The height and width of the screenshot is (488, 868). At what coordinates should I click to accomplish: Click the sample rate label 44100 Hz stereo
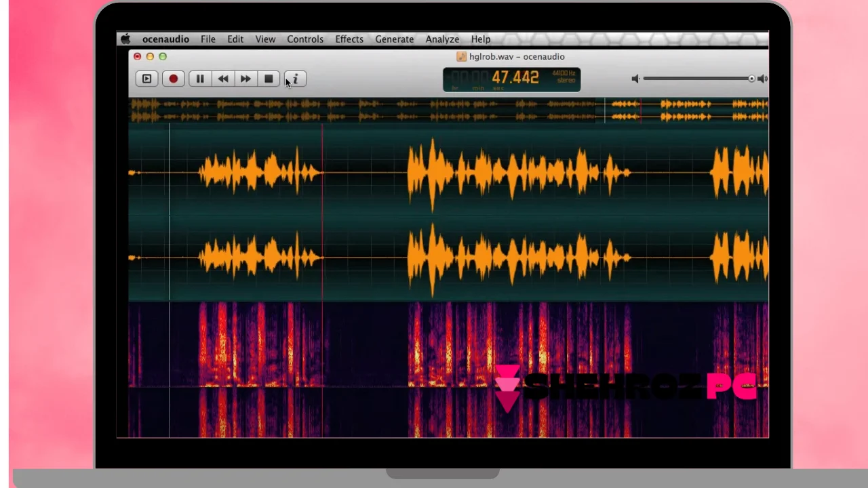[564, 77]
